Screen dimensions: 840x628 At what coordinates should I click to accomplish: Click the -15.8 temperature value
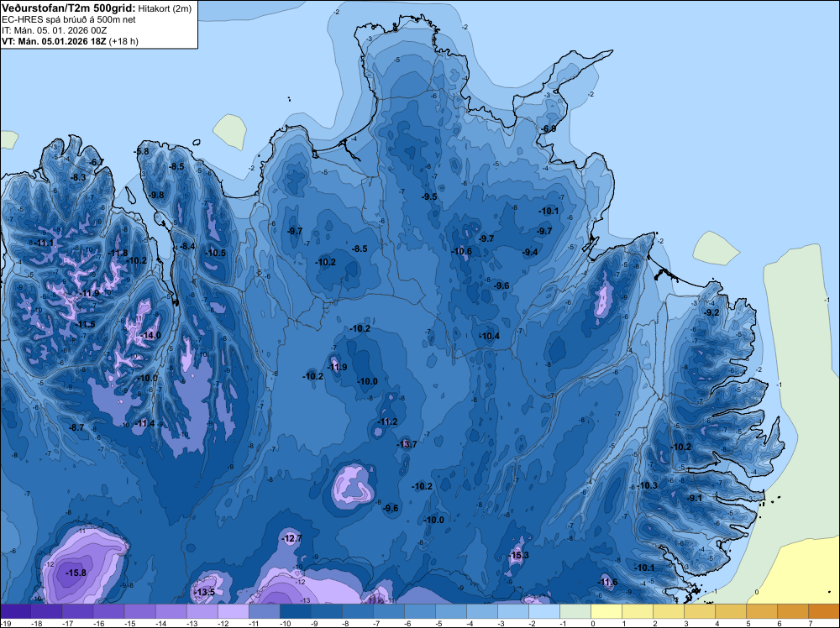tap(76, 573)
